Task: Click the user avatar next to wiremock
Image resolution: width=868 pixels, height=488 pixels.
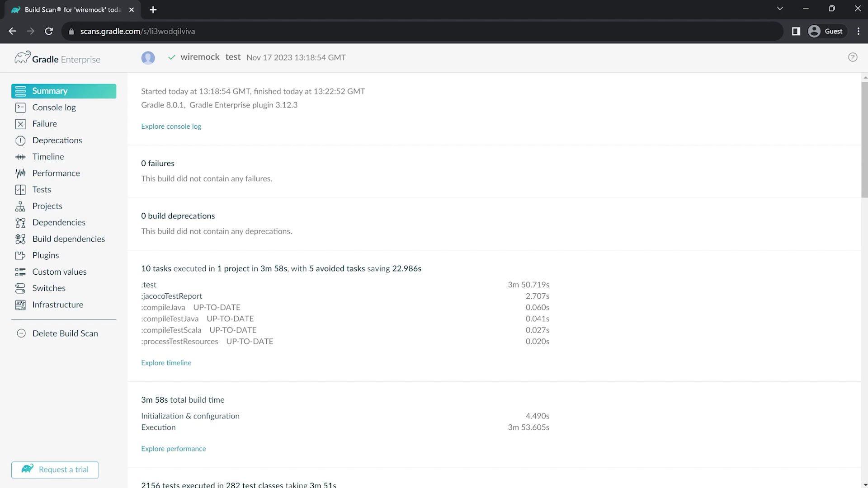Action: click(148, 58)
